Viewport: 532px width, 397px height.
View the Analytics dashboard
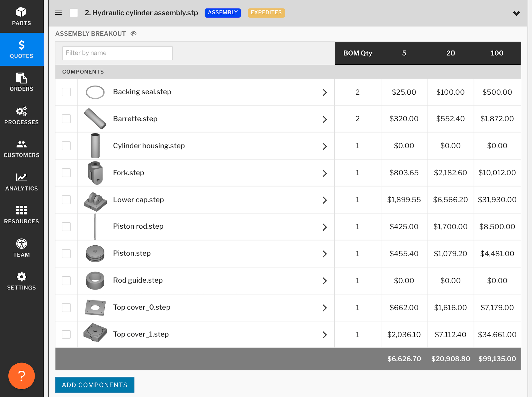point(21,182)
